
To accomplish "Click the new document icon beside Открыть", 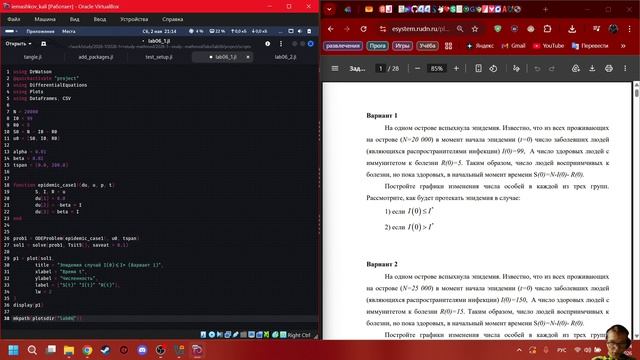I will pos(44,44).
